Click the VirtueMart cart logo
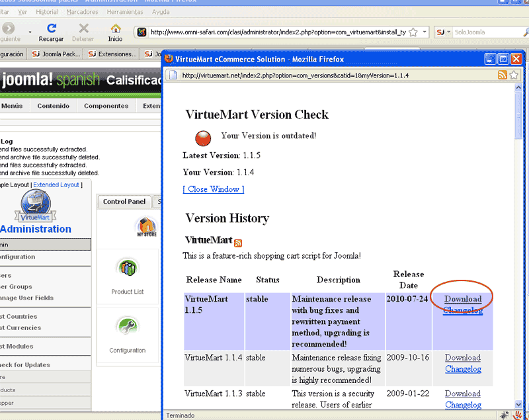Image resolution: width=529 pixels, height=420 pixels. click(36, 206)
